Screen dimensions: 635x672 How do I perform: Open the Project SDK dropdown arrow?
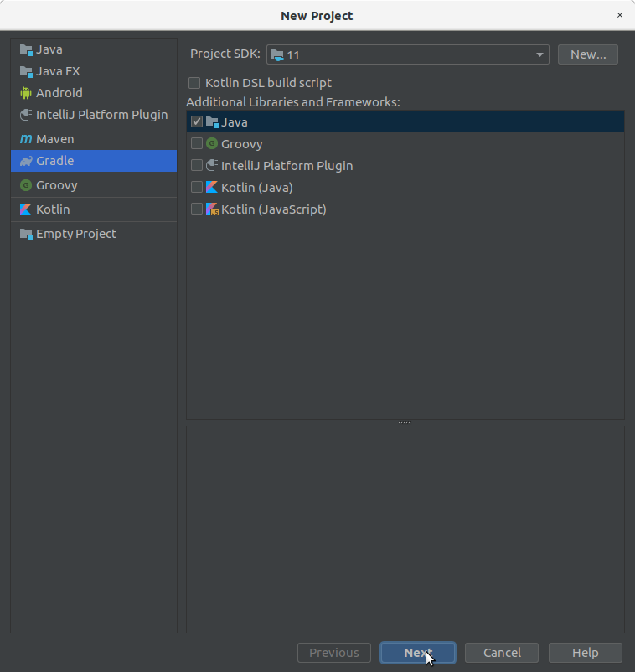tap(539, 54)
